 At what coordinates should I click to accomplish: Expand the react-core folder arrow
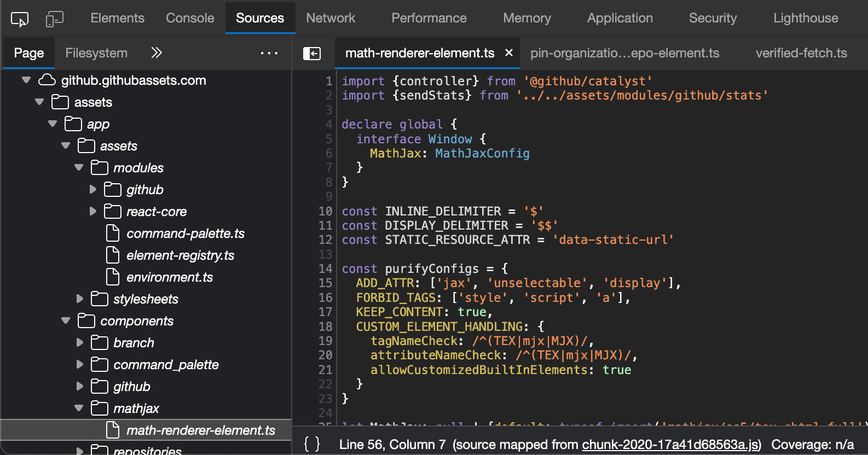(x=92, y=211)
